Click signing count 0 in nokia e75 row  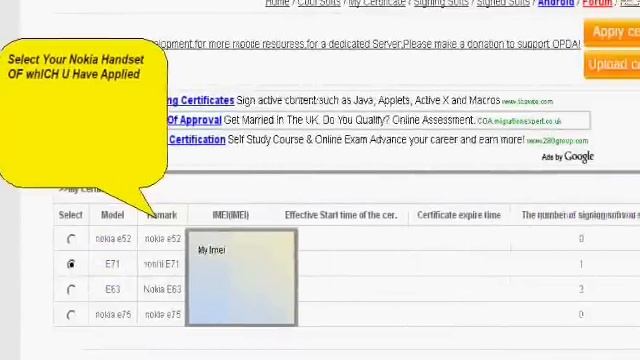(581, 315)
